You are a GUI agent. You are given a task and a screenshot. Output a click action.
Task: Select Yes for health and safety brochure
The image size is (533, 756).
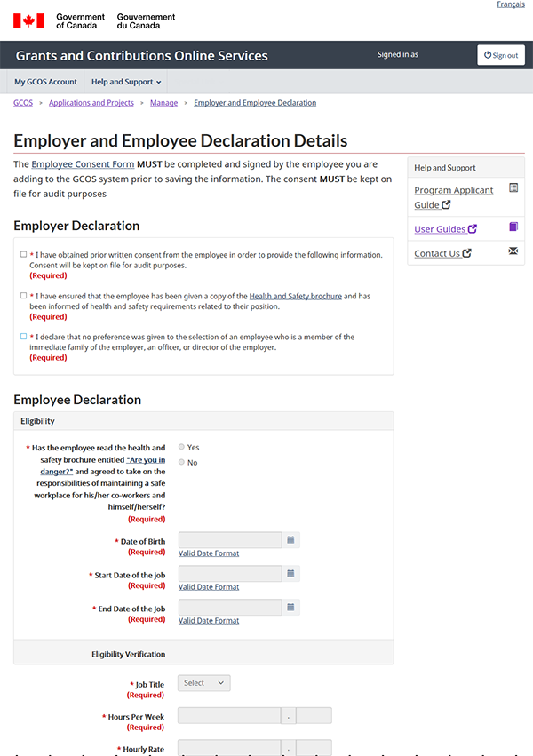tap(182, 447)
